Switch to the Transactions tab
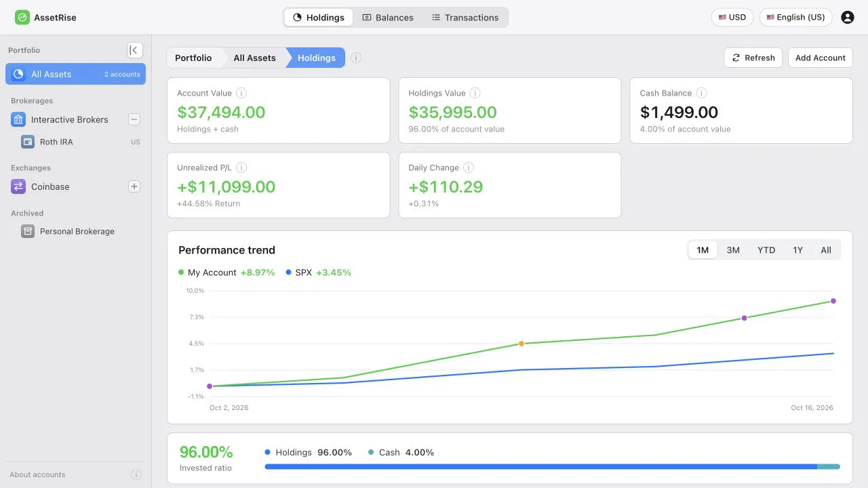Screen dimensions: 868x488 click(x=465, y=18)
